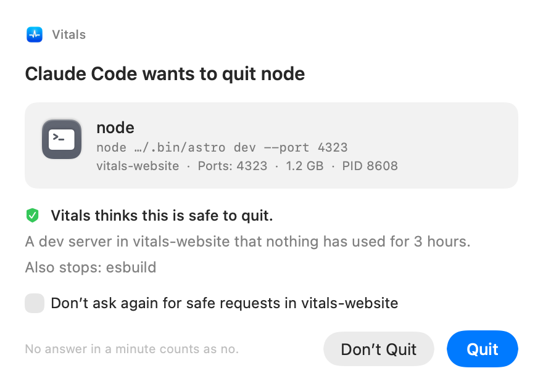Click the vitals-website project label

coord(138,166)
